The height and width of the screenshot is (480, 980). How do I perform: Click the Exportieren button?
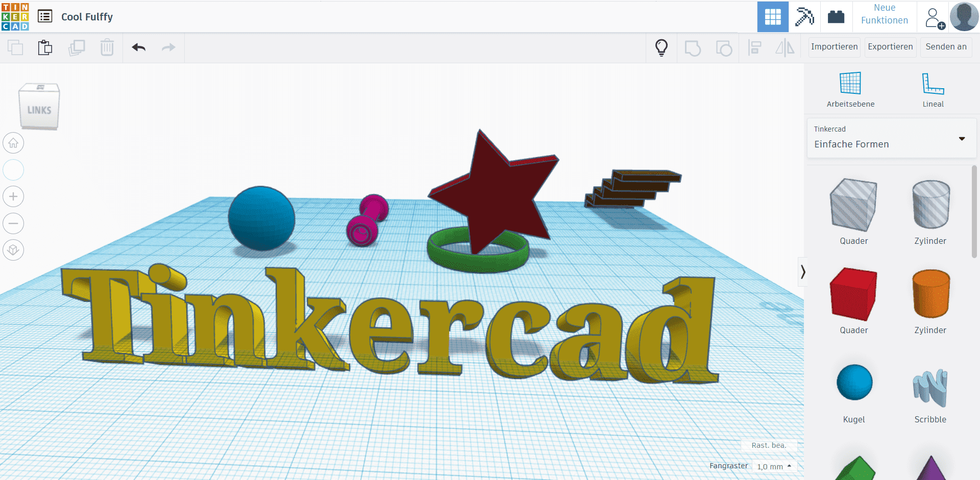click(x=890, y=47)
